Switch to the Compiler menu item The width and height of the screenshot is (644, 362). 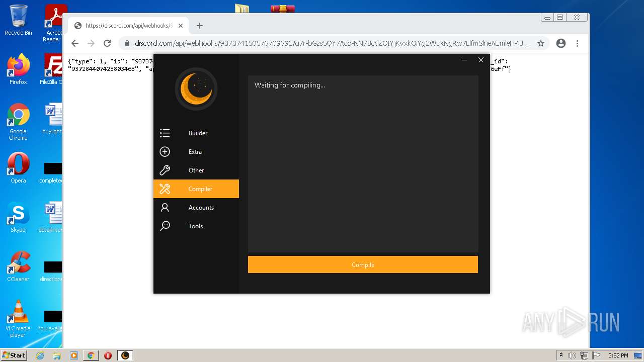tap(196, 189)
